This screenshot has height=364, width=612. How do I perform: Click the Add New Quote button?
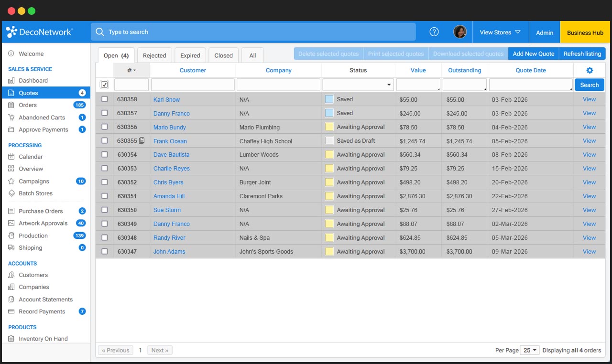(x=533, y=54)
